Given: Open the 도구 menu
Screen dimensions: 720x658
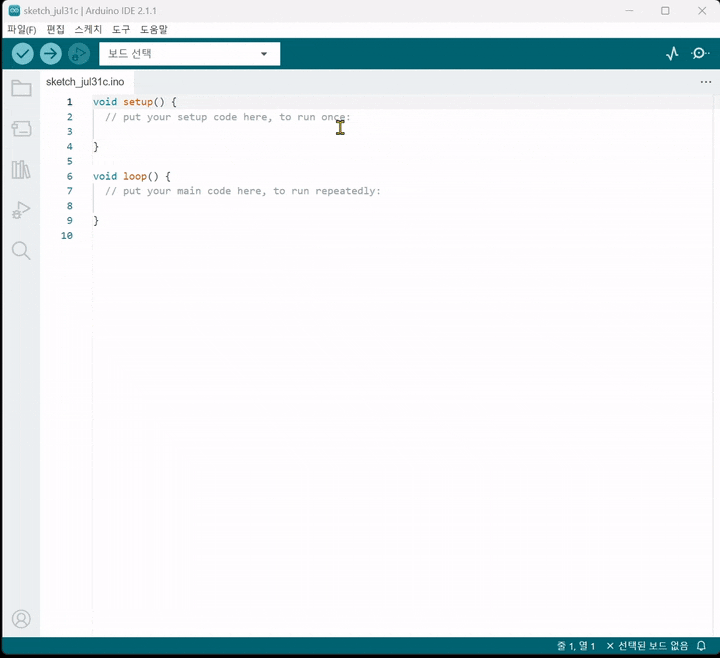Looking at the screenshot, I should point(121,30).
